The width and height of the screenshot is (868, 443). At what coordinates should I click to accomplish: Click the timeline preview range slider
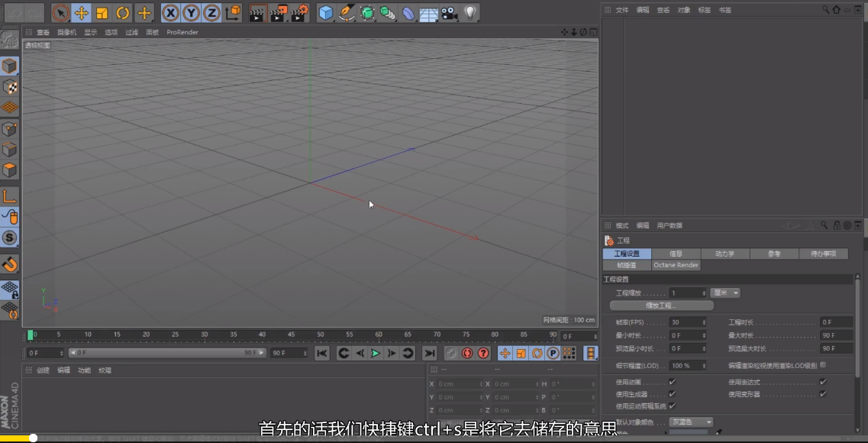(x=167, y=353)
